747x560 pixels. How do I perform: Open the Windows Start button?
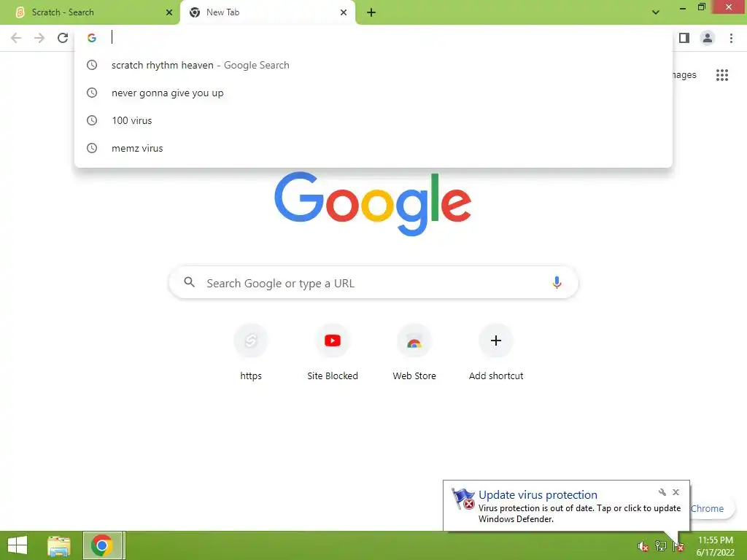[18, 545]
